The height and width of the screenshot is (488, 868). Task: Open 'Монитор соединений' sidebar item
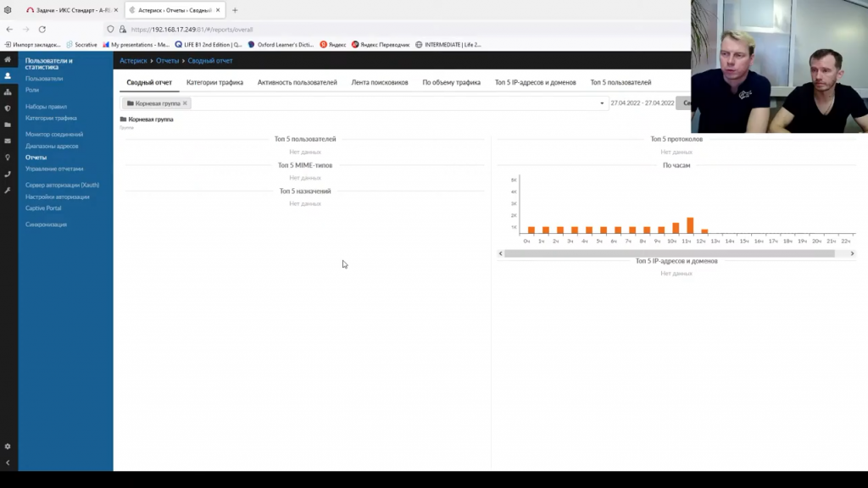point(54,135)
